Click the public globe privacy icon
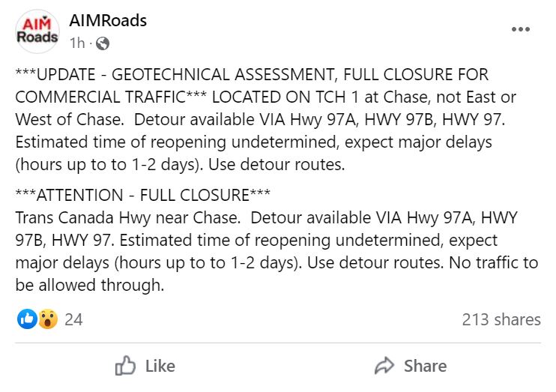 click(x=103, y=43)
